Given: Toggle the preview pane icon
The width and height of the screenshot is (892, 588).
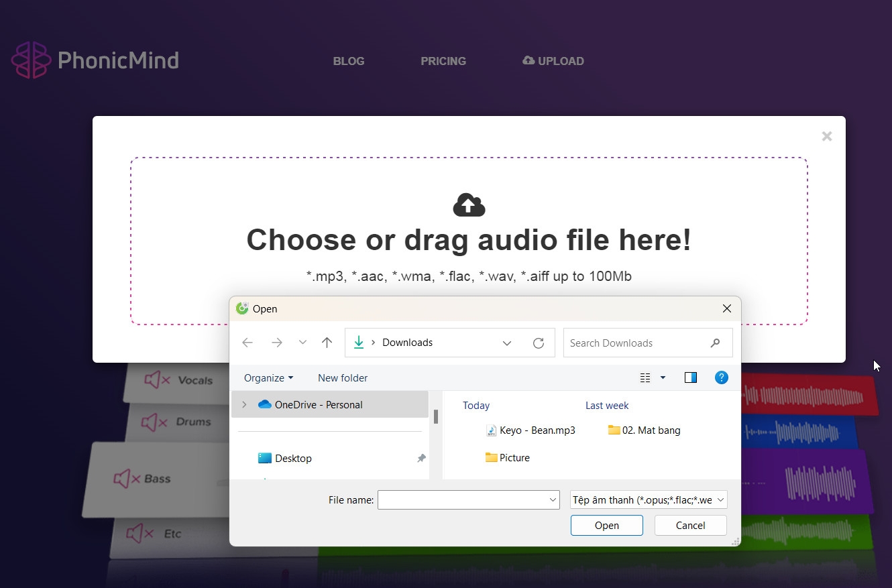Looking at the screenshot, I should pos(690,377).
